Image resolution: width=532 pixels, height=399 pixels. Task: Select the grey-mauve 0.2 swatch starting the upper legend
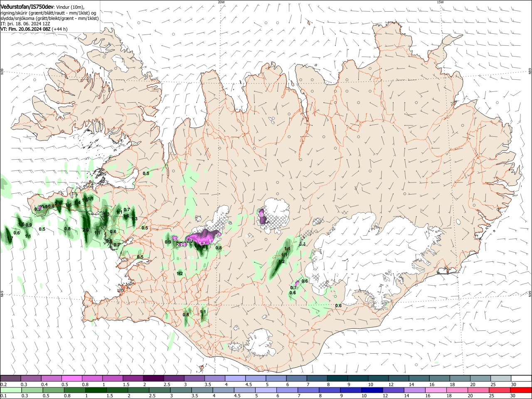coord(11,379)
